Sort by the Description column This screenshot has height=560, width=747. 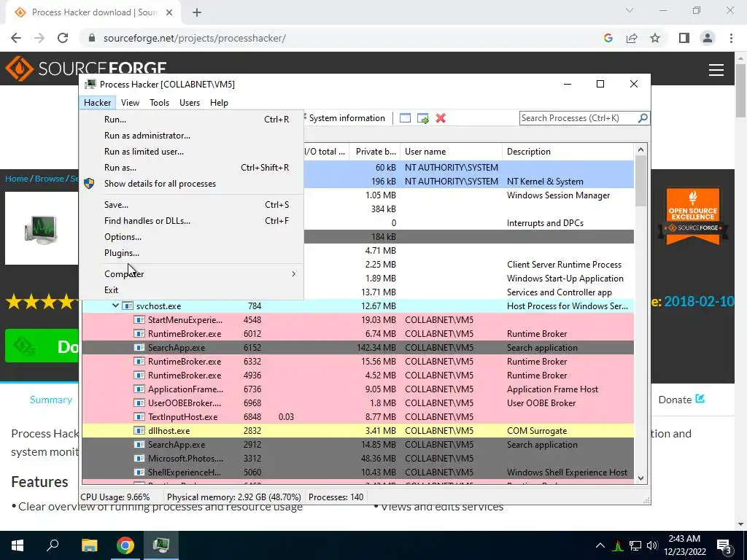coord(568,152)
